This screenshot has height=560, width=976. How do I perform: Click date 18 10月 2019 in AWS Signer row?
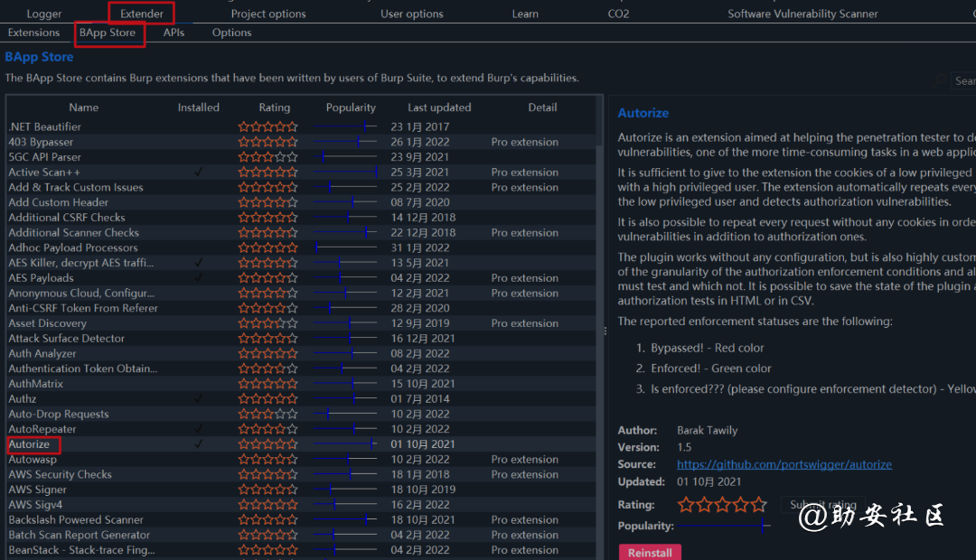(x=423, y=489)
